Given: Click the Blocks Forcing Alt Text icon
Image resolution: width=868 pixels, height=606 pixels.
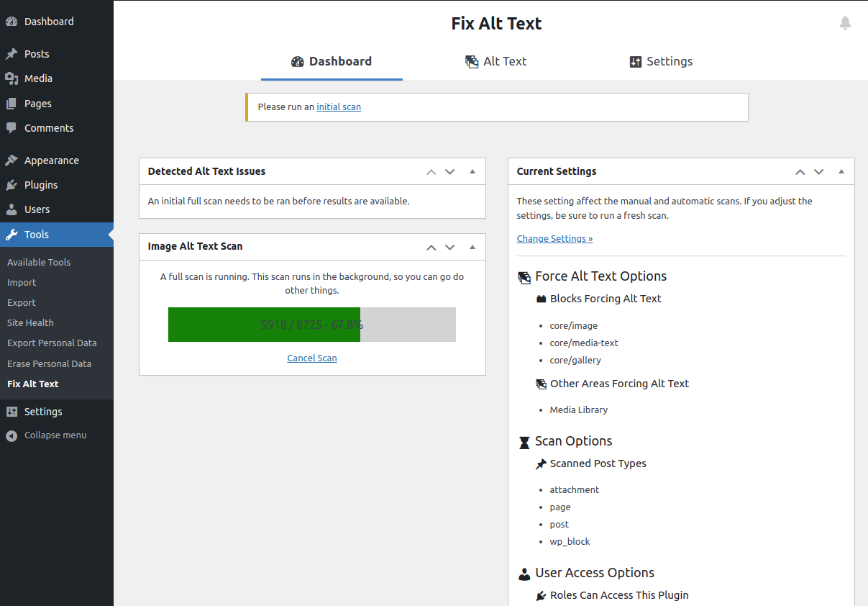Looking at the screenshot, I should [x=542, y=299].
